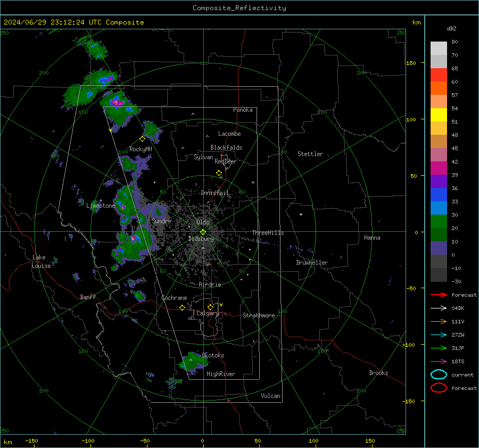Click the RockyMH label
This screenshot has height=448, width=479.
pyautogui.click(x=141, y=149)
